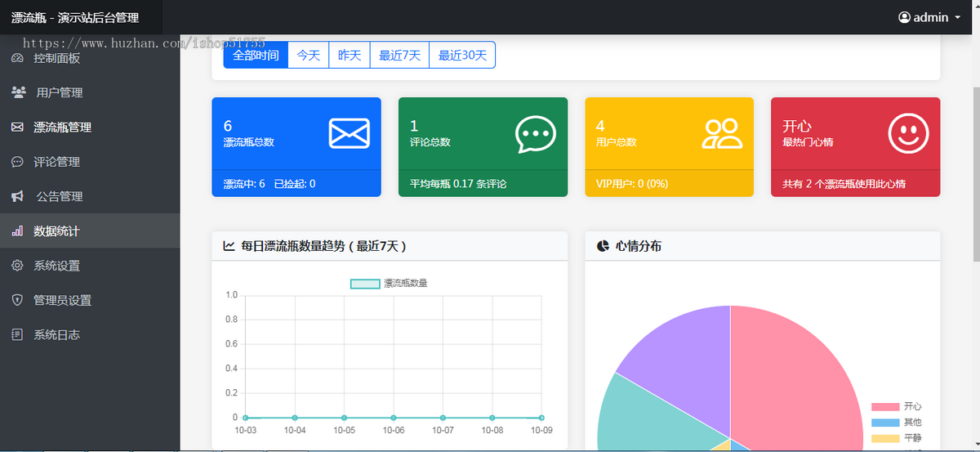
Task: Open 系统日志 in the sidebar
Action: pos(90,334)
